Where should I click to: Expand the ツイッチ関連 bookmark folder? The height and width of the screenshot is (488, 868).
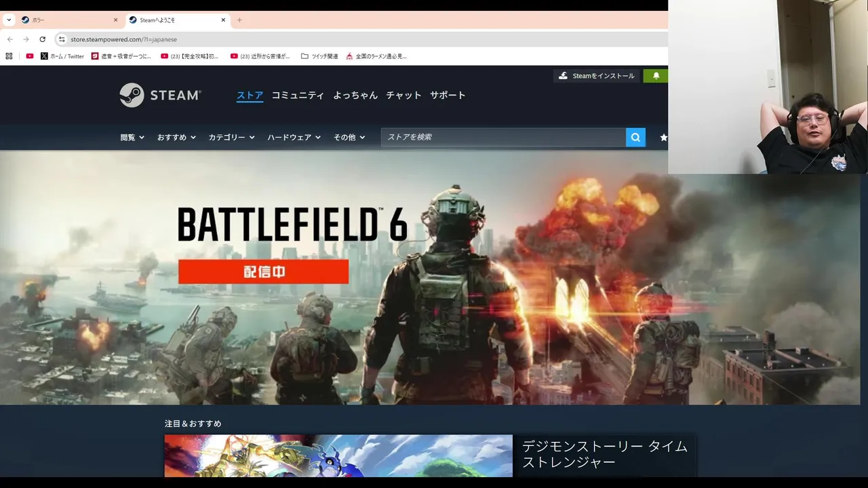point(319,56)
